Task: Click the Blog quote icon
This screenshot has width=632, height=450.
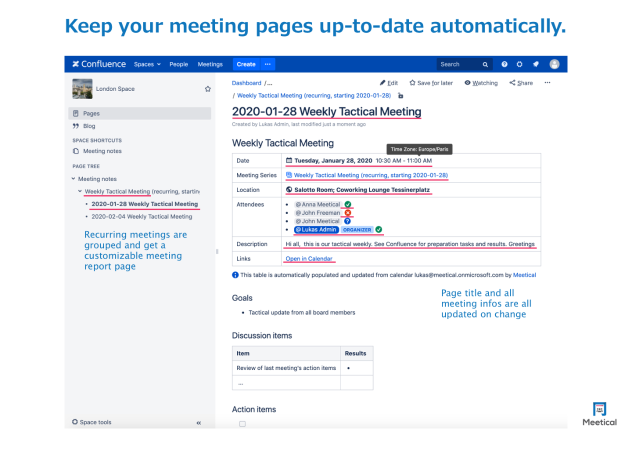Action: [76, 126]
